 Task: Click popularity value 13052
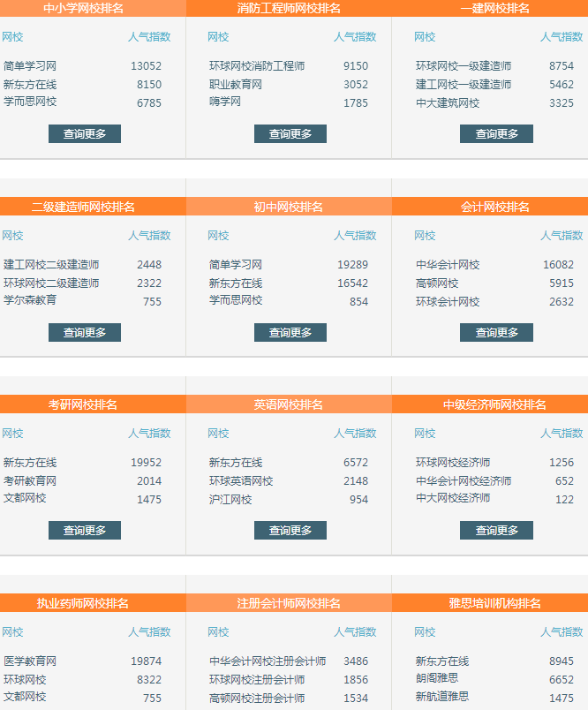point(147,66)
